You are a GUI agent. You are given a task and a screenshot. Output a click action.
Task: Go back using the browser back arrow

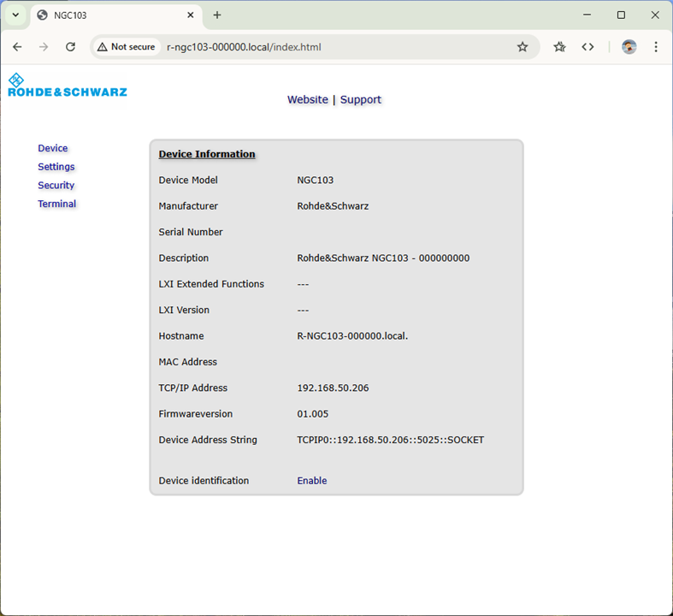(x=17, y=47)
